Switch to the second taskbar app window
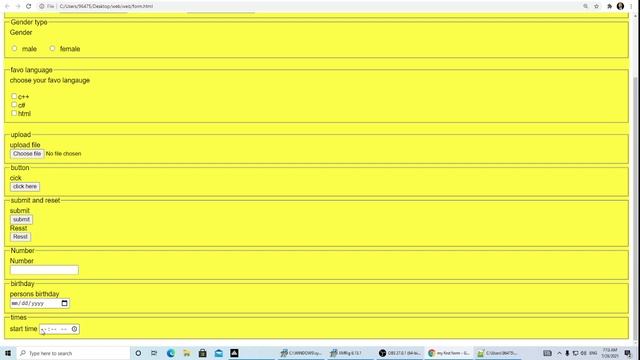Image resolution: width=640 pixels, height=360 pixels. point(350,353)
